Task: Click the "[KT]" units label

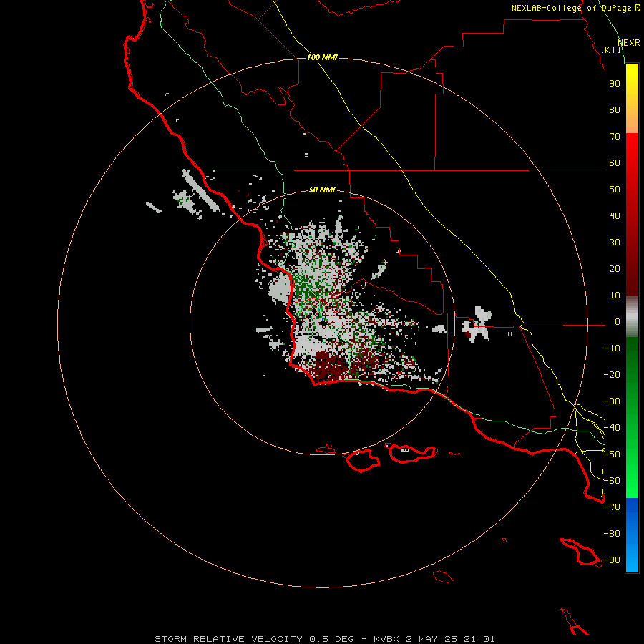Action: click(x=611, y=49)
